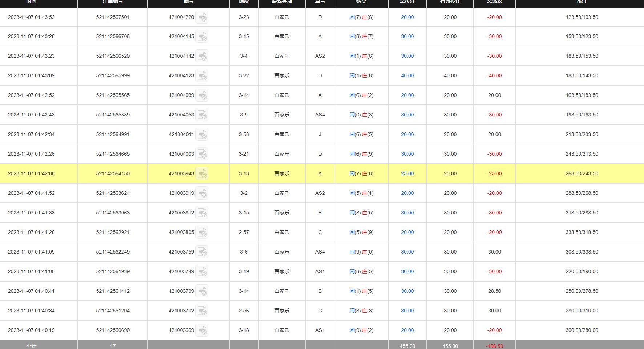Select balance note 123.50/103.50
The height and width of the screenshot is (349, 644).
(582, 17)
